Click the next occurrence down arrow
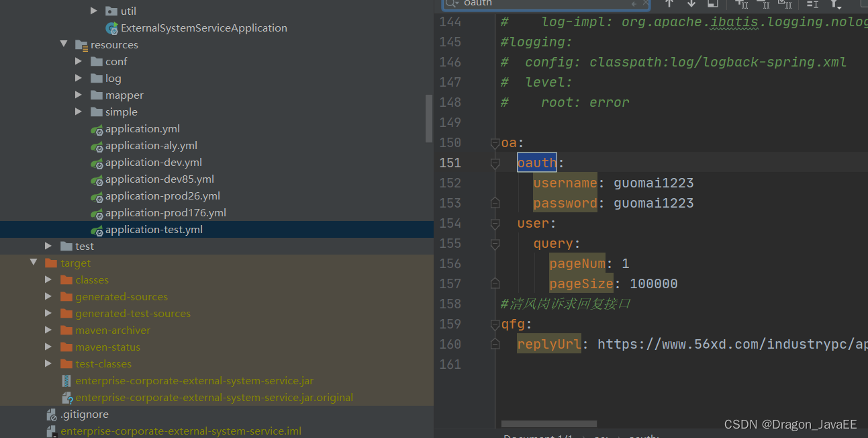The width and height of the screenshot is (868, 438). 691,5
